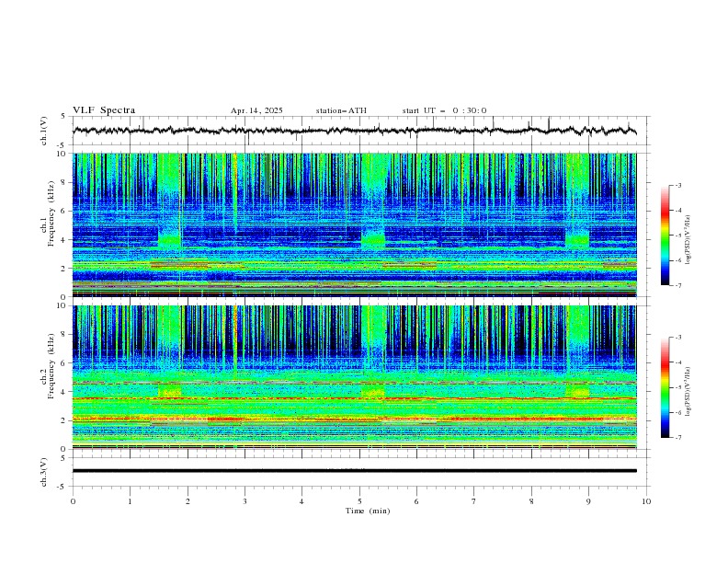Select the date "Apr. 14, 2025"

coord(256,110)
